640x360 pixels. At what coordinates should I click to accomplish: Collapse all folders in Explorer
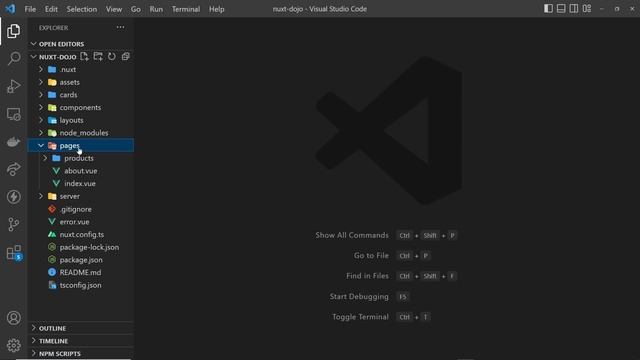tap(125, 56)
